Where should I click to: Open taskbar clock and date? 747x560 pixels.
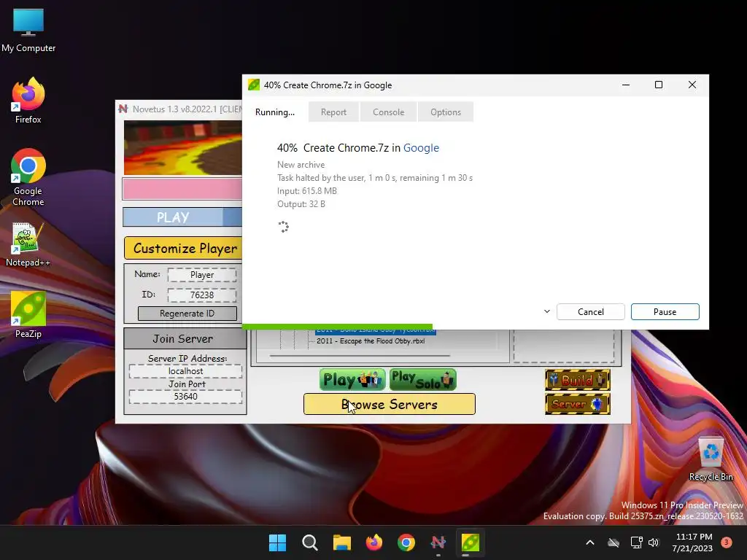pos(692,542)
